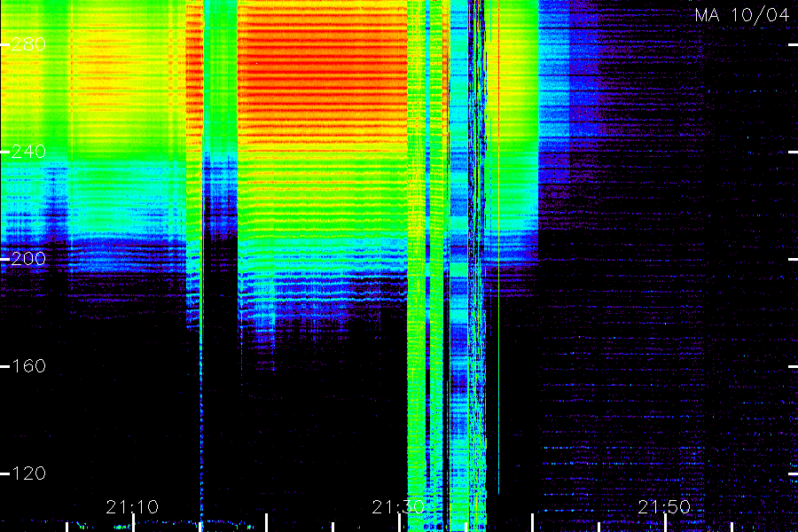
Task: Click the 200 frequency axis label
Action: pyautogui.click(x=28, y=259)
